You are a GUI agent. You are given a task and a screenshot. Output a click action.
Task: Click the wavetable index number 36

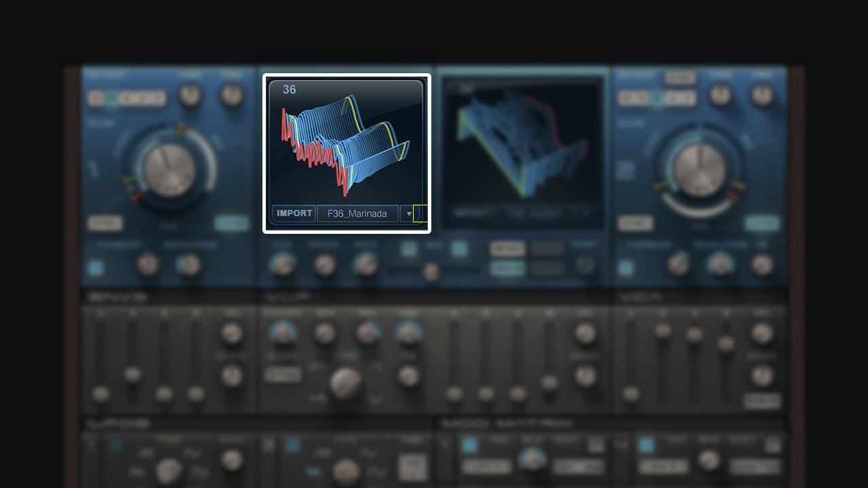290,89
